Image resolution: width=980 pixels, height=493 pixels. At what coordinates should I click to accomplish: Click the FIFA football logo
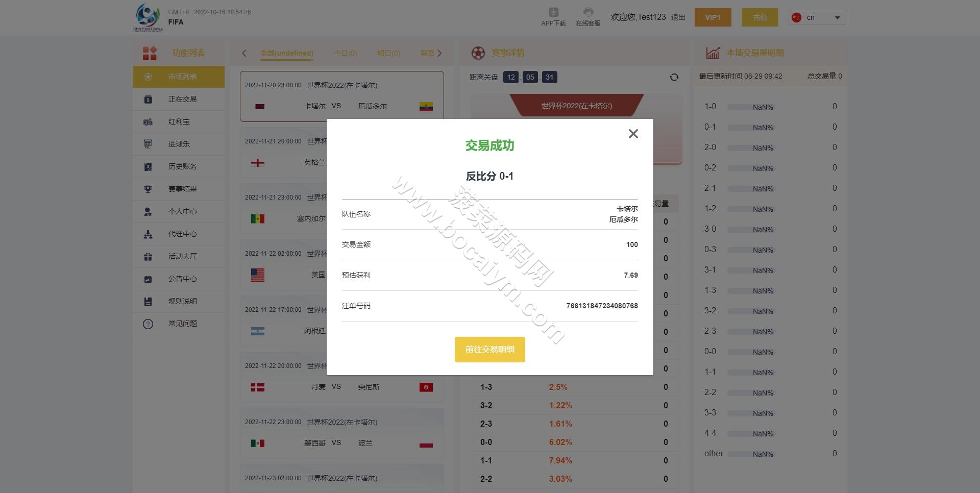(x=148, y=16)
